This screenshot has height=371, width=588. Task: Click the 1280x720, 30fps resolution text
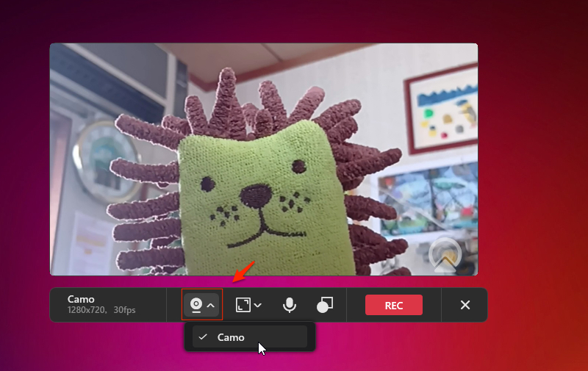tap(101, 311)
